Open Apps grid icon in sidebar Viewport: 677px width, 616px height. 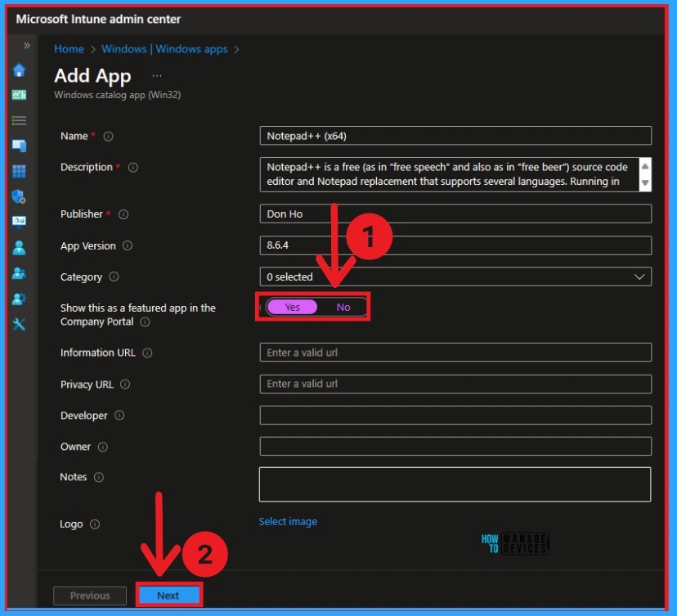pyautogui.click(x=19, y=171)
